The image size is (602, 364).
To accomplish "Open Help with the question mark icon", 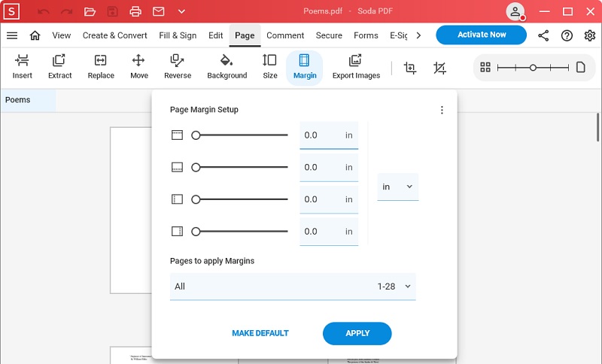I will click(567, 35).
